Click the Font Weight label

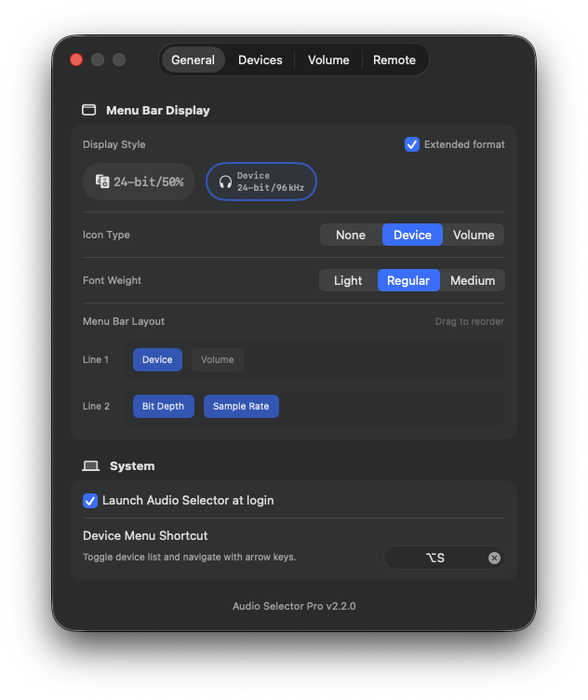click(x=112, y=280)
